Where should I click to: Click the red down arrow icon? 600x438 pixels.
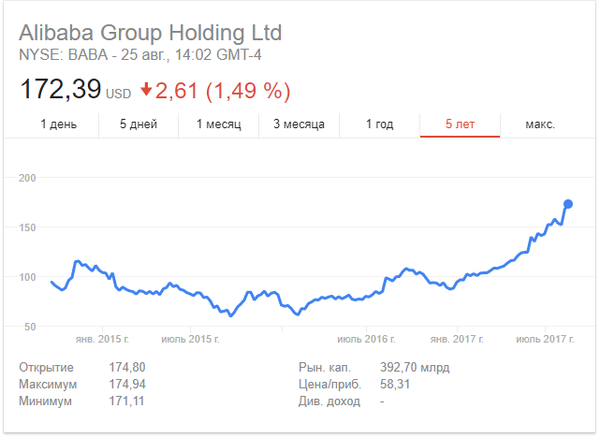point(146,91)
